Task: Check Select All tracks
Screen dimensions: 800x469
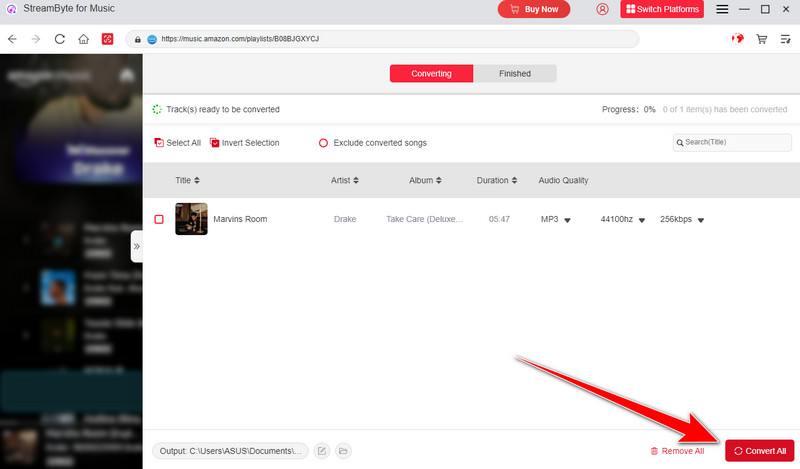Action: [178, 143]
